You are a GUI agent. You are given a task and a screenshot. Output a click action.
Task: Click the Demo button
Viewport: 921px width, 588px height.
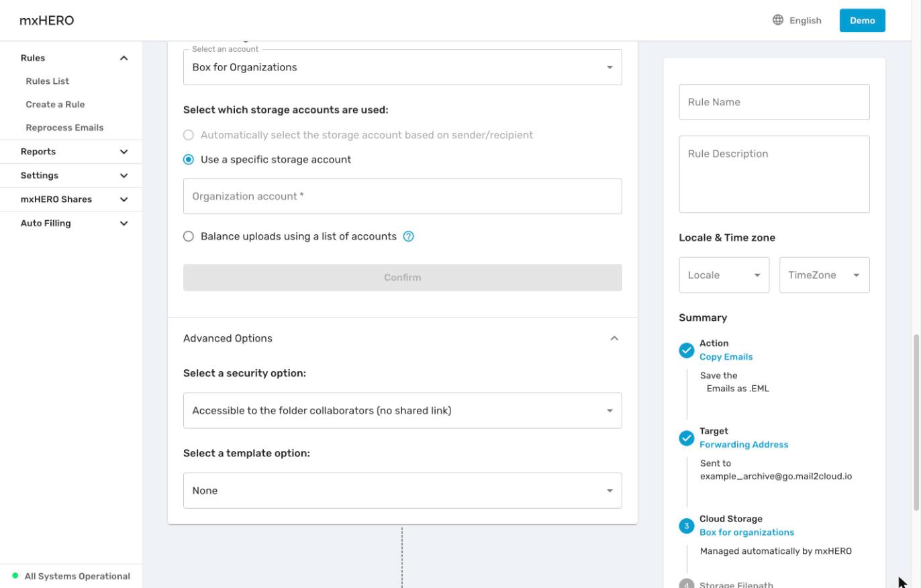[x=862, y=20]
